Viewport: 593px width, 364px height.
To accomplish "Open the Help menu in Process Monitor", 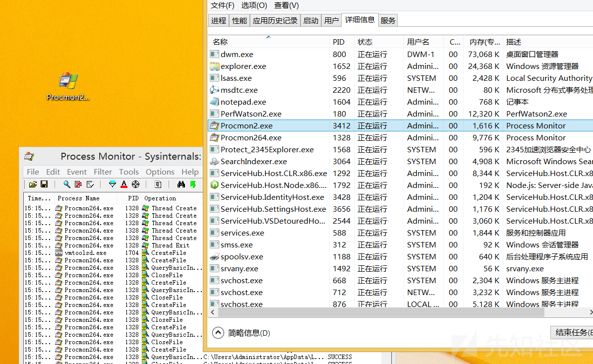I will 190,172.
